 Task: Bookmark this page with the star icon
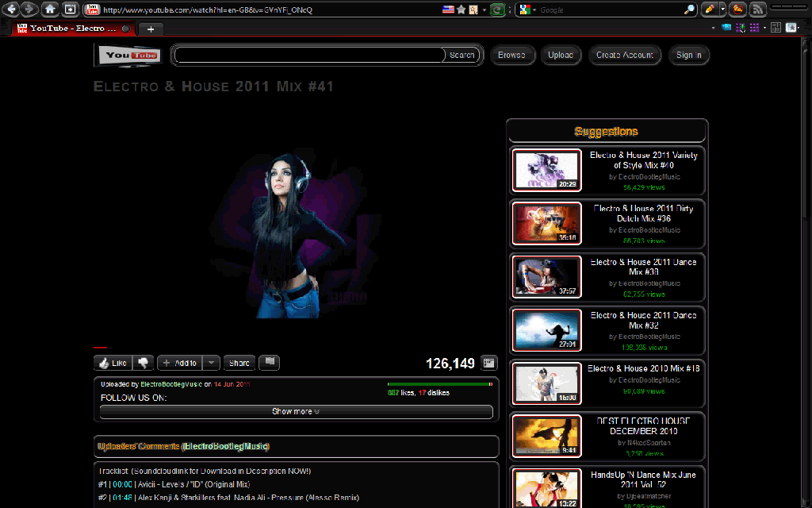tap(461, 10)
